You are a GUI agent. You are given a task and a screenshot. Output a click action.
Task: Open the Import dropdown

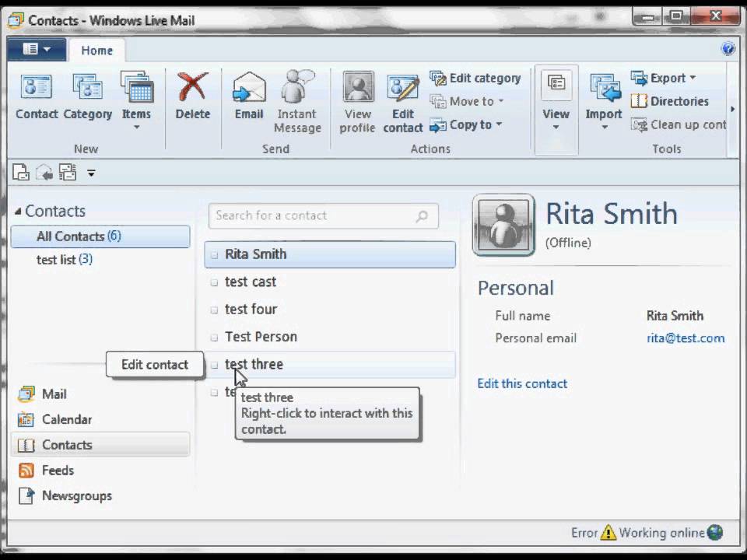pos(604,103)
